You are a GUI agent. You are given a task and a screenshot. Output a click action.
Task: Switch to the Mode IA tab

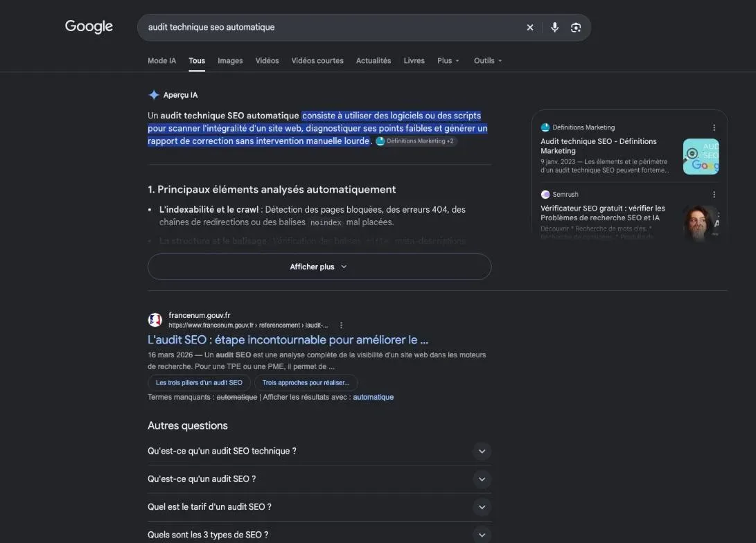point(161,61)
